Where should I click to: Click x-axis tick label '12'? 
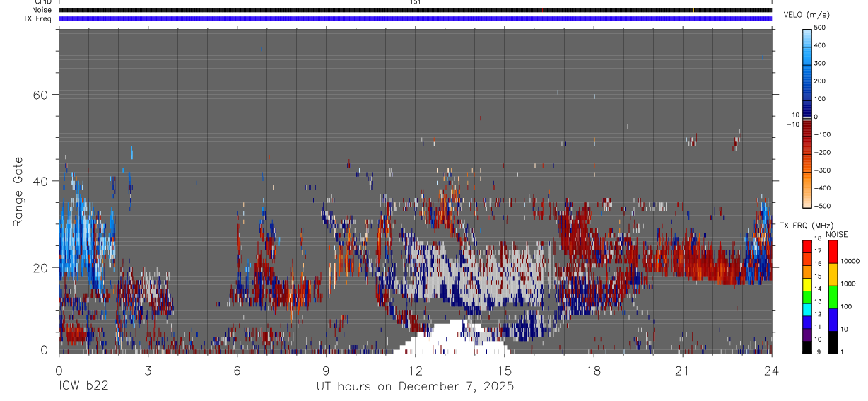pos(415,371)
